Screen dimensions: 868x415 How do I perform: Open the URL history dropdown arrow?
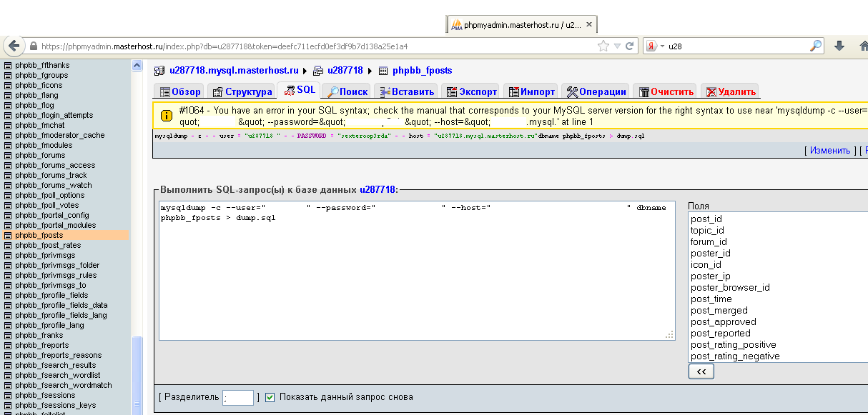[617, 46]
